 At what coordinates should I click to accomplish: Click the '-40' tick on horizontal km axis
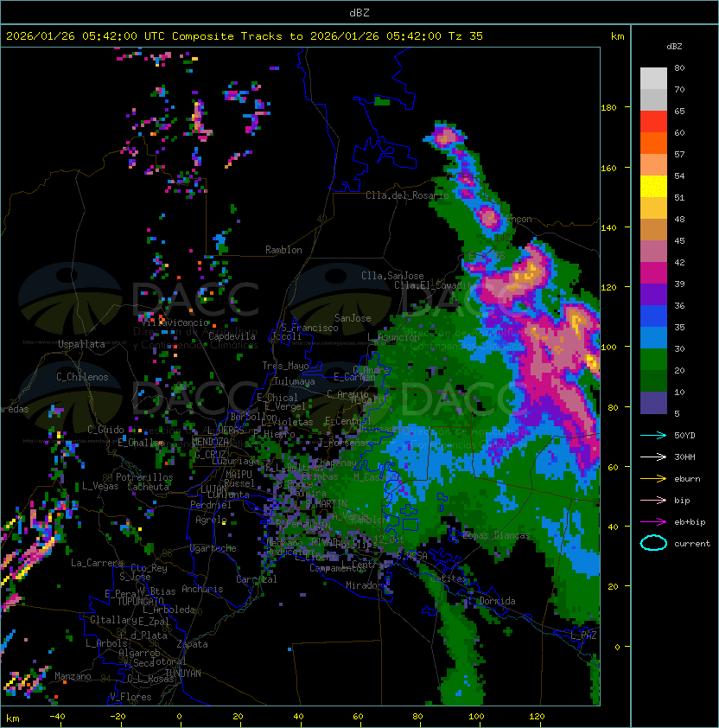(x=57, y=717)
